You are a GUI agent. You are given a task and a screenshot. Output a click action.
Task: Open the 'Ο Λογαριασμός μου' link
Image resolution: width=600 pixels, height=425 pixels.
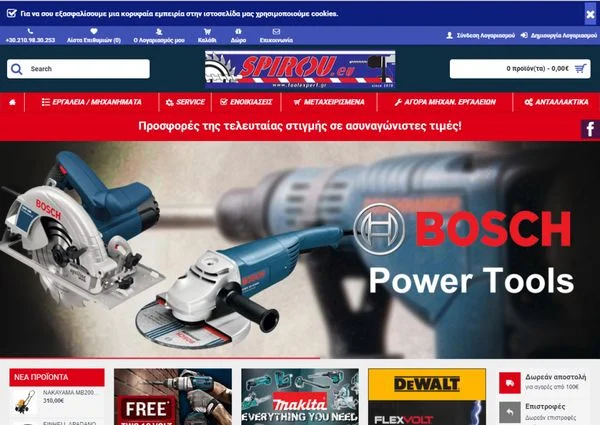(159, 40)
